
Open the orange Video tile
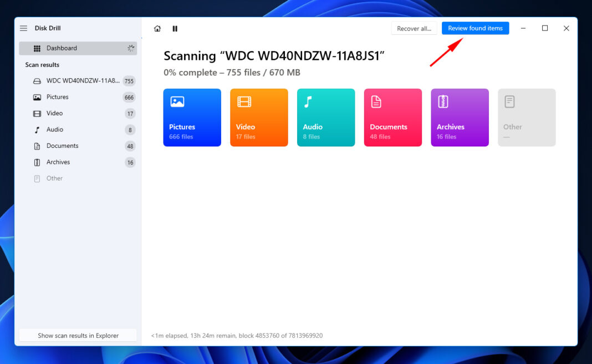pyautogui.click(x=259, y=117)
